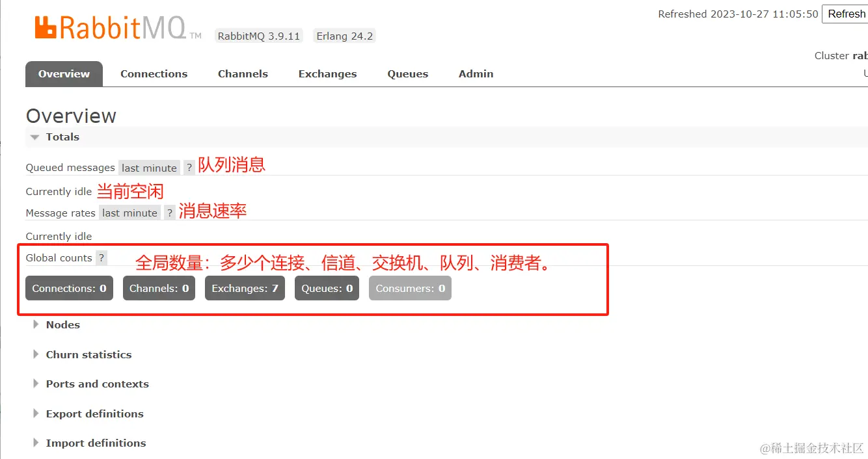Open the Queues tab
The image size is (868, 459).
(408, 73)
